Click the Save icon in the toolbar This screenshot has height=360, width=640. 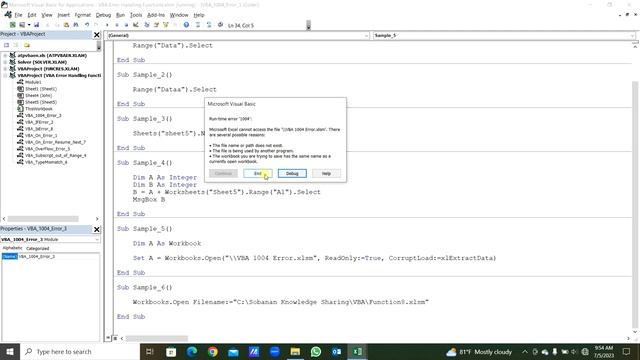click(x=36, y=25)
